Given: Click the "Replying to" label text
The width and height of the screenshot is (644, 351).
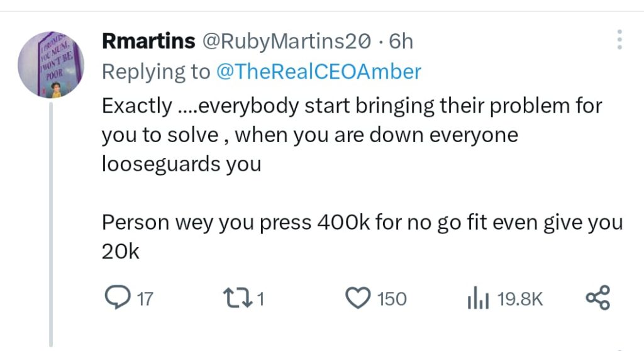Looking at the screenshot, I should 156,72.
